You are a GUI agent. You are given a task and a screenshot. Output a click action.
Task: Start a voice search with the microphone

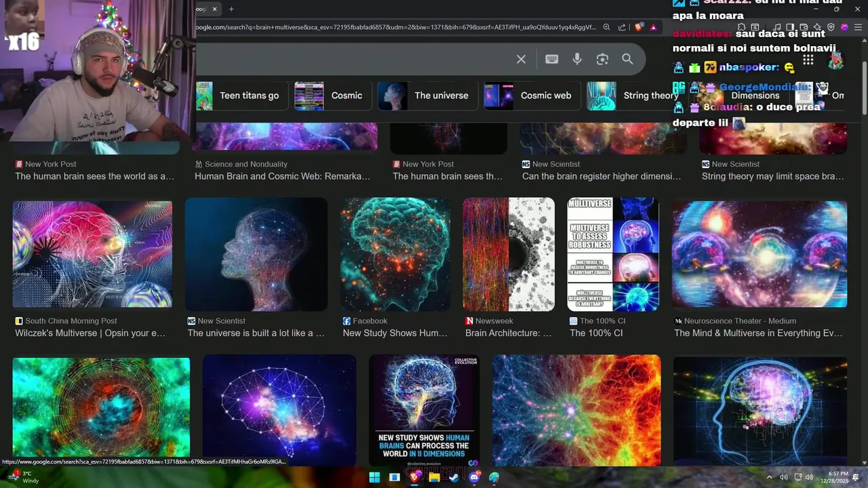coord(577,60)
